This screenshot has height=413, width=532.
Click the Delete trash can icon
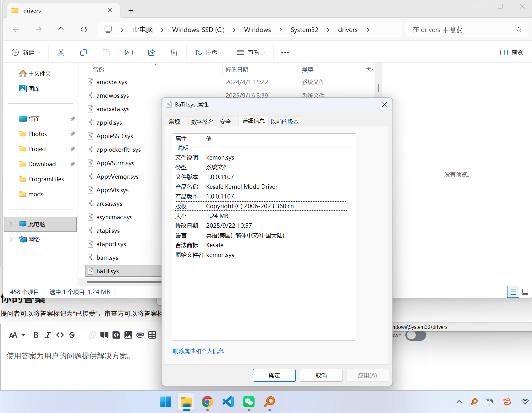tap(174, 52)
